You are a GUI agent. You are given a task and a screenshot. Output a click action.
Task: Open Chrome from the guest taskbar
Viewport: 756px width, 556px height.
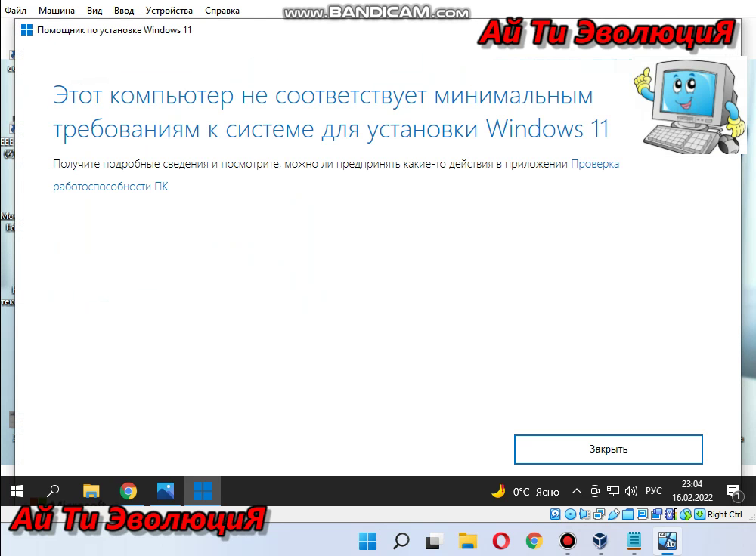click(x=129, y=491)
